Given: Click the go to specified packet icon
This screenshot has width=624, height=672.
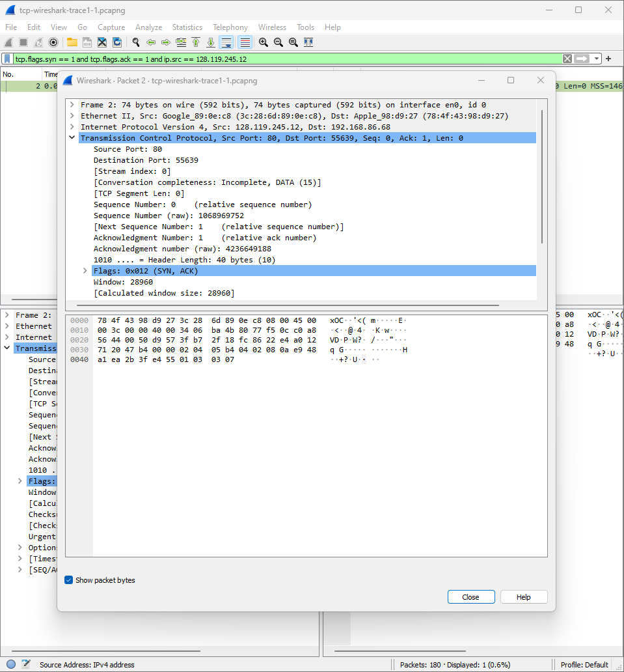Looking at the screenshot, I should (x=181, y=42).
